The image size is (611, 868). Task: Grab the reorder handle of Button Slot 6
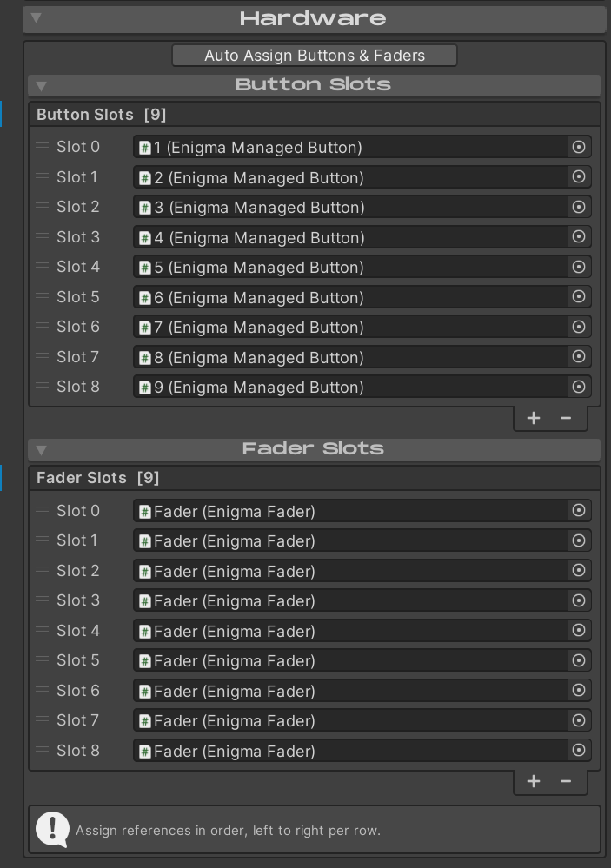(42, 327)
